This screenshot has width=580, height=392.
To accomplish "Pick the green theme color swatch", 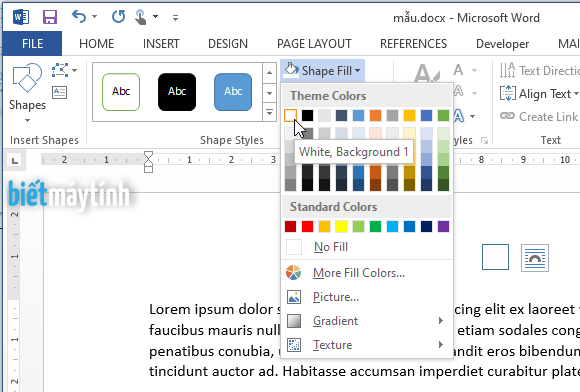I will 444,115.
